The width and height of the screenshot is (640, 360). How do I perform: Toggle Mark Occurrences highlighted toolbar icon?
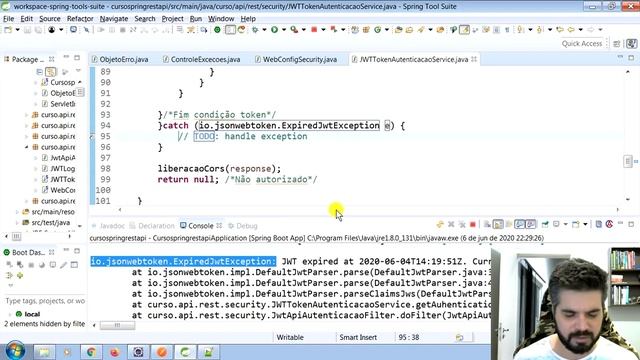click(x=464, y=30)
